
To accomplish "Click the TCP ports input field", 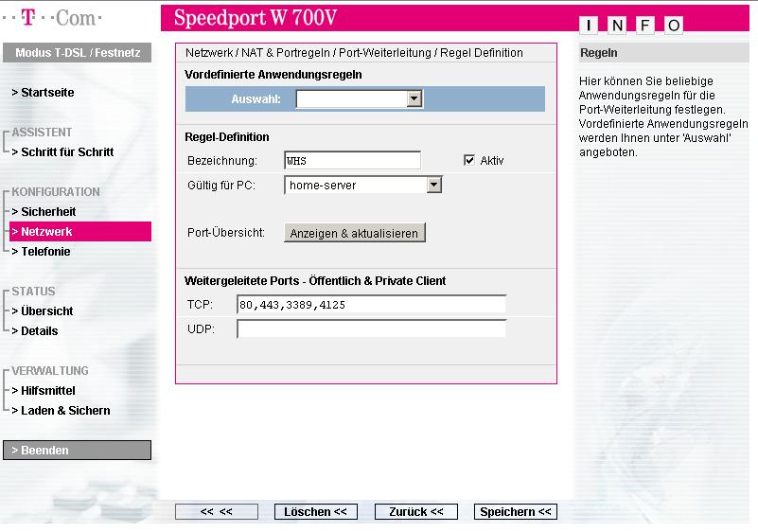I will (371, 305).
